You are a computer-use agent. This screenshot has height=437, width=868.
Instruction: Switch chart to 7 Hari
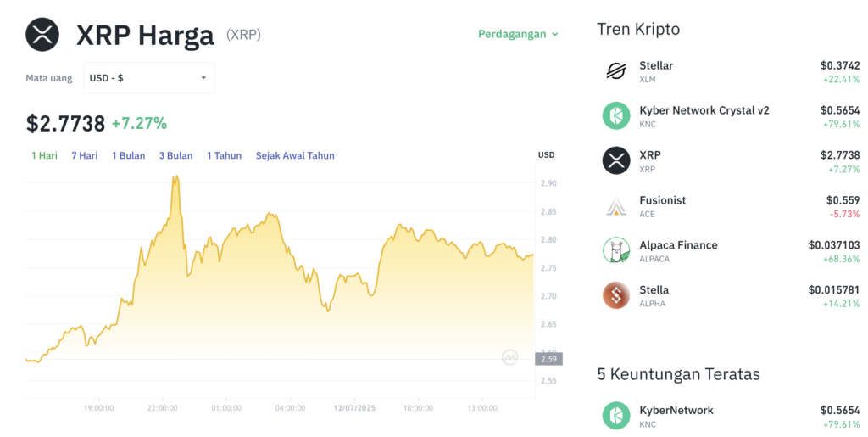click(84, 155)
